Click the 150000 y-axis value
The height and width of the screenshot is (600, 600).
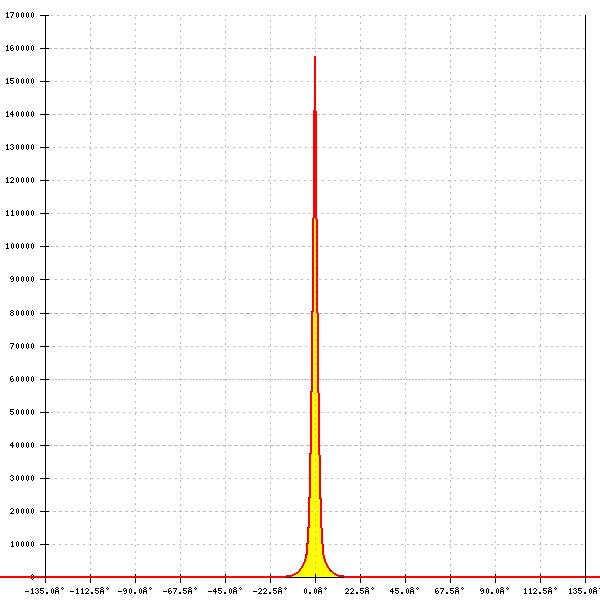[20, 81]
